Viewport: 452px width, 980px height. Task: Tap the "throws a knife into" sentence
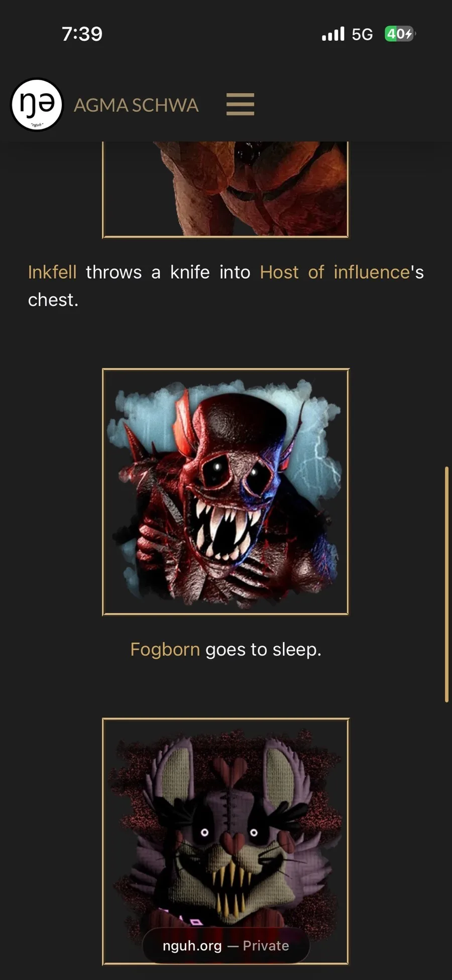pos(168,272)
